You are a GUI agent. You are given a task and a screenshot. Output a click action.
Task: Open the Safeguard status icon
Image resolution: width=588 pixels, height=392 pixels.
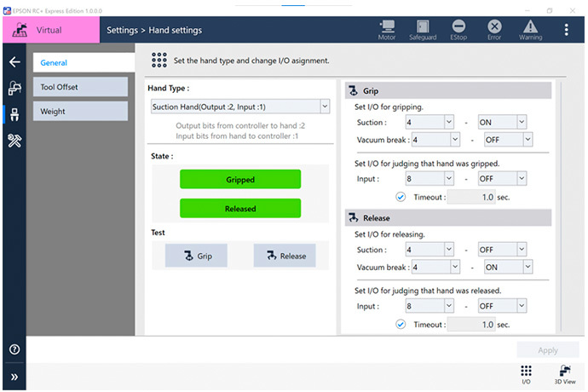(424, 29)
